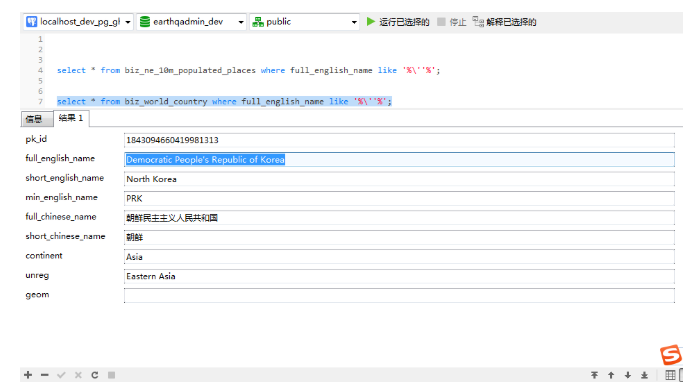The image size is (693, 391).
Task: Go to the next record
Action: tap(628, 375)
